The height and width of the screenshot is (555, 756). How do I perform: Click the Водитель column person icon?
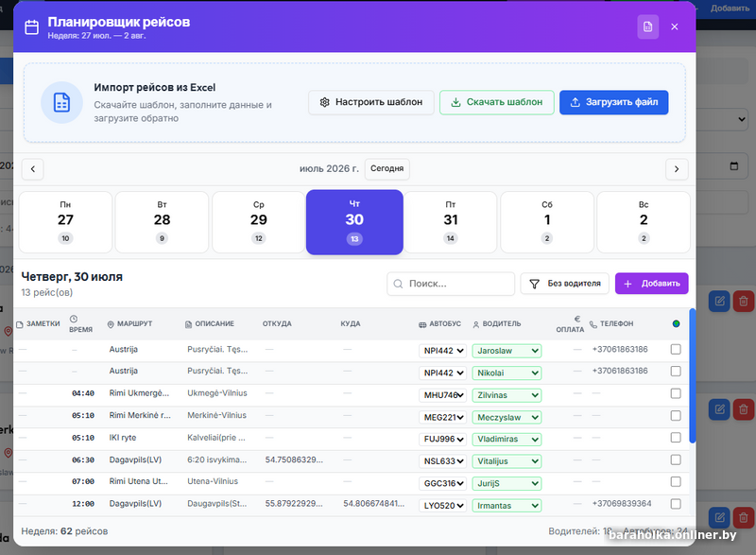tap(476, 324)
